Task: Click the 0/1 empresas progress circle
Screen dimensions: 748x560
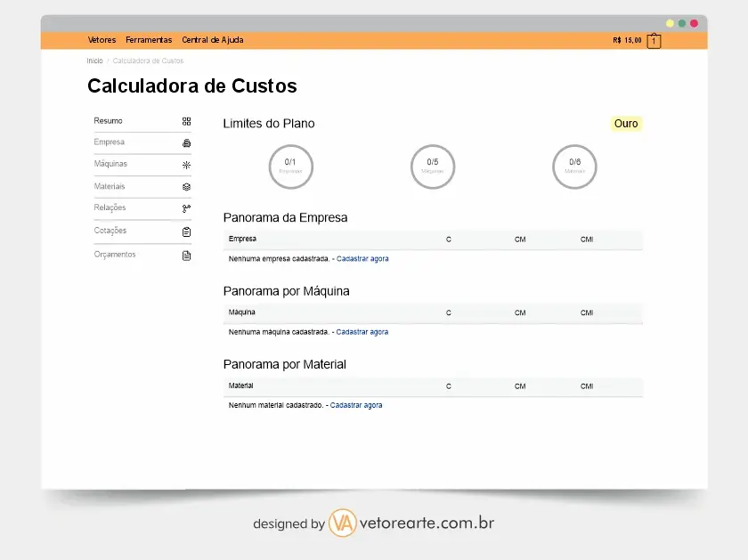Action: [290, 166]
